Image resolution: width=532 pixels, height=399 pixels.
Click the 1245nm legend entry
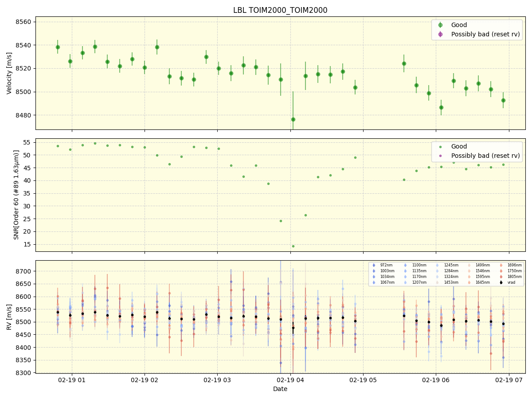[446, 265]
